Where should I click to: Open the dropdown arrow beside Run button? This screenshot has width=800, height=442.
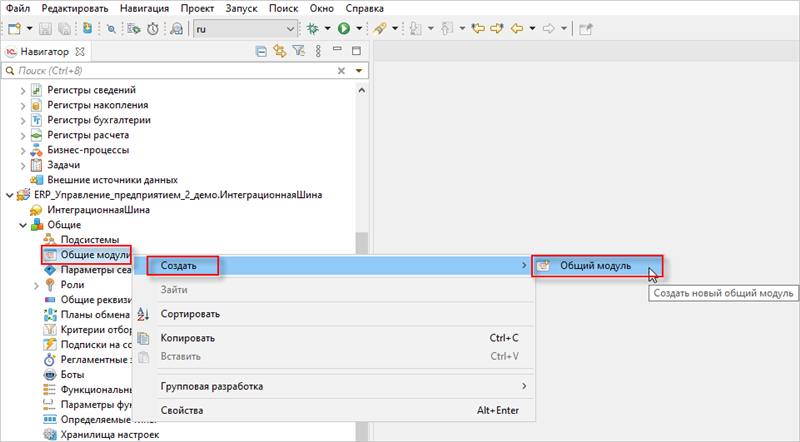tap(358, 28)
